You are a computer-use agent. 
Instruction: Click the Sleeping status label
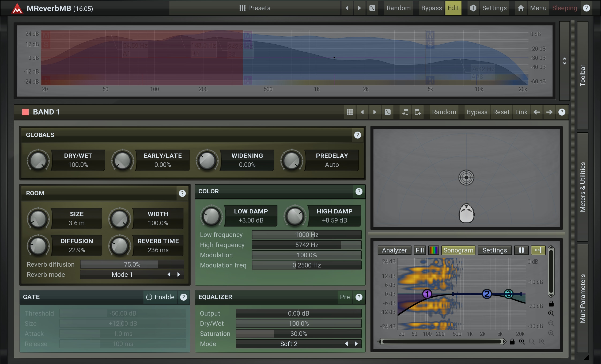pyautogui.click(x=565, y=8)
